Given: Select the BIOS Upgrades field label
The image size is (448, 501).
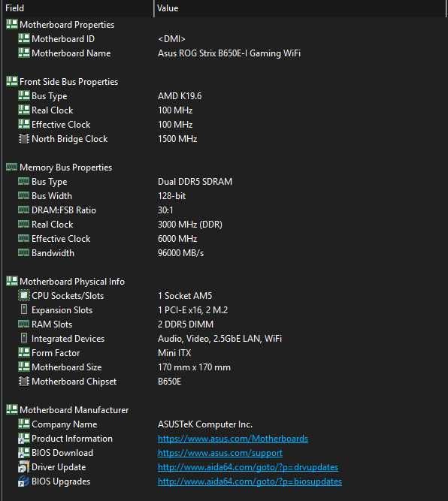Looking at the screenshot, I should point(61,481).
